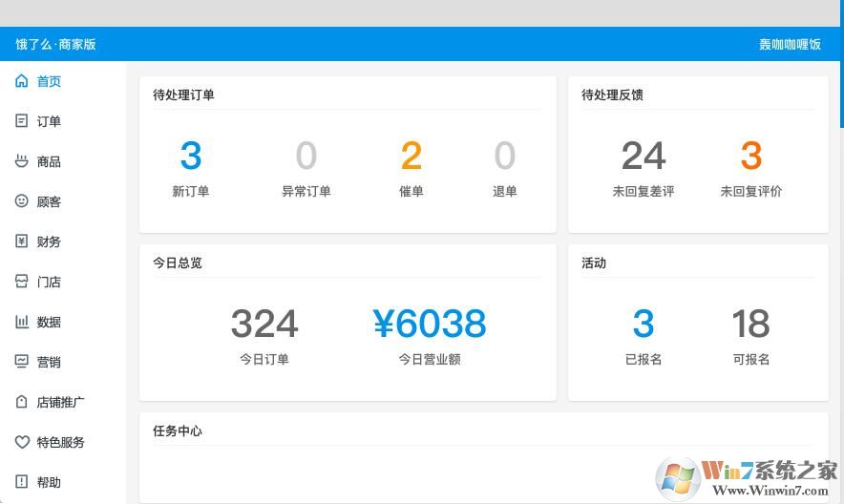Click the data (数据) chart icon
This screenshot has width=844, height=504.
coord(22,322)
